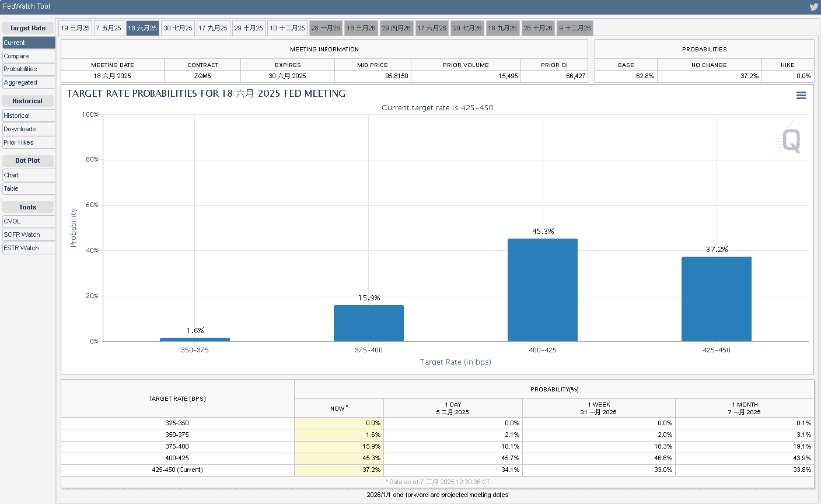Switch to the 30 七月25 meeting tab
This screenshot has width=821, height=504.
[178, 28]
